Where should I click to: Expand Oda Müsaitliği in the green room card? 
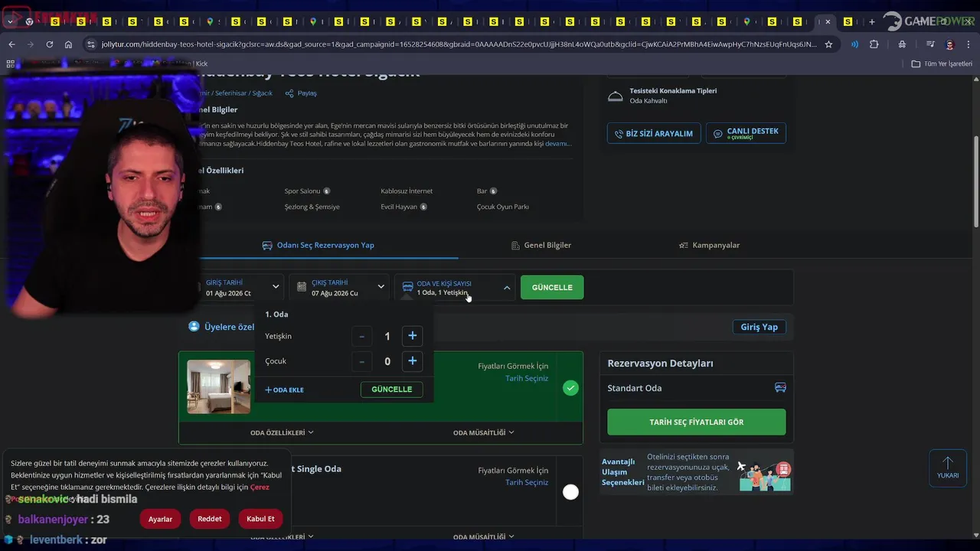(483, 432)
